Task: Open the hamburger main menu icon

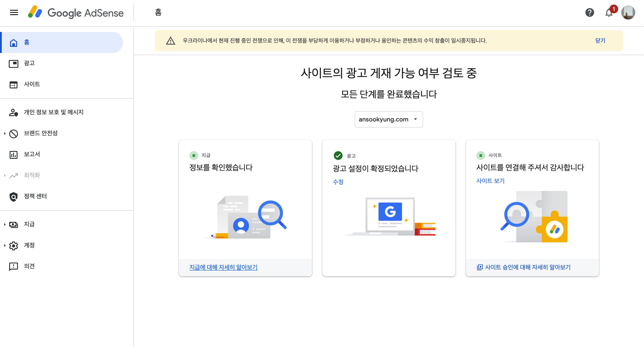Action: 14,12
